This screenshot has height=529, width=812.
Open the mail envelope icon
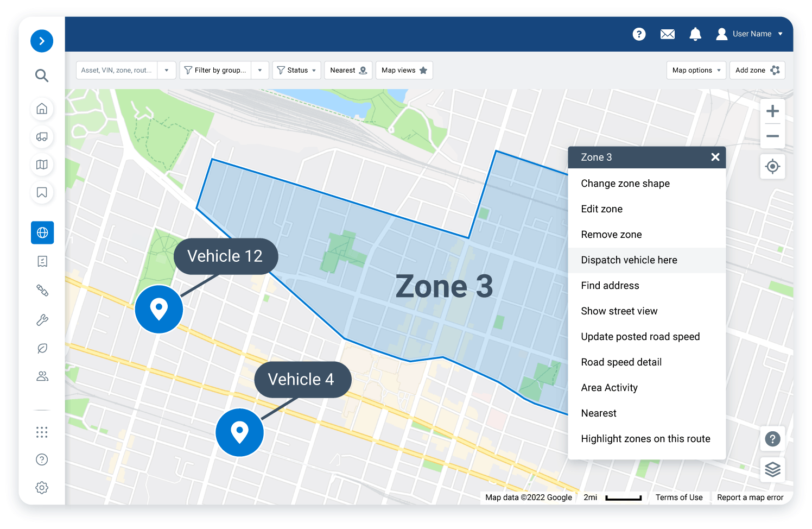[x=667, y=34]
